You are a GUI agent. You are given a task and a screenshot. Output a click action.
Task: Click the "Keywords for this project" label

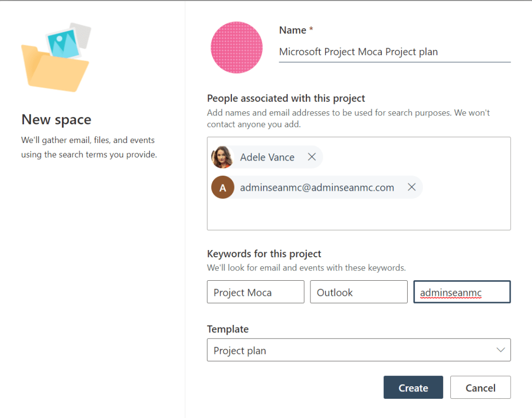(x=264, y=254)
